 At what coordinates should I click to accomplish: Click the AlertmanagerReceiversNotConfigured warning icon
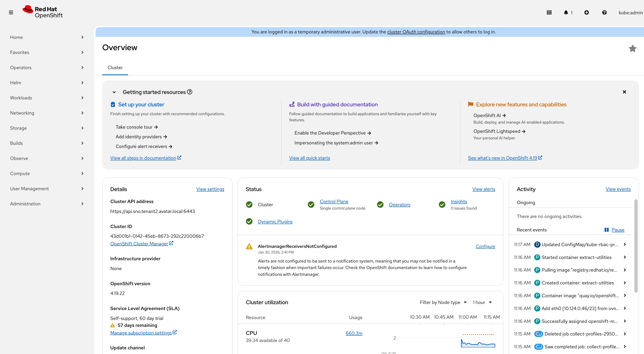[x=249, y=246]
